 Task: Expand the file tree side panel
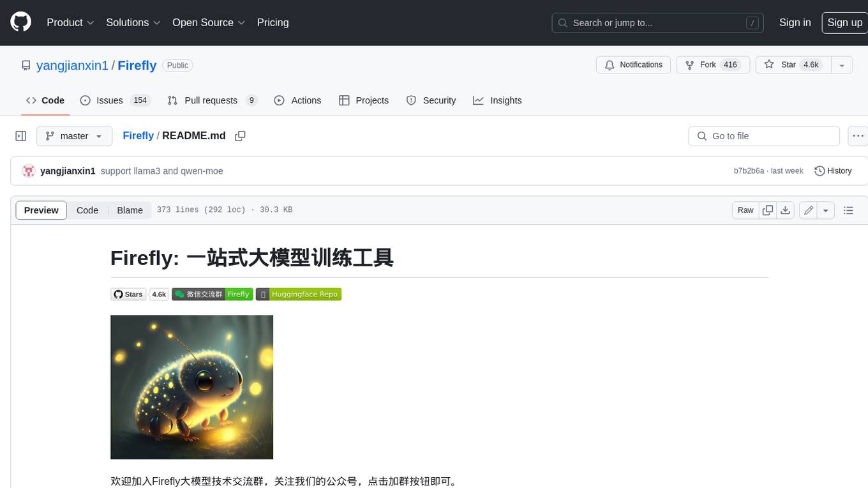click(x=21, y=136)
